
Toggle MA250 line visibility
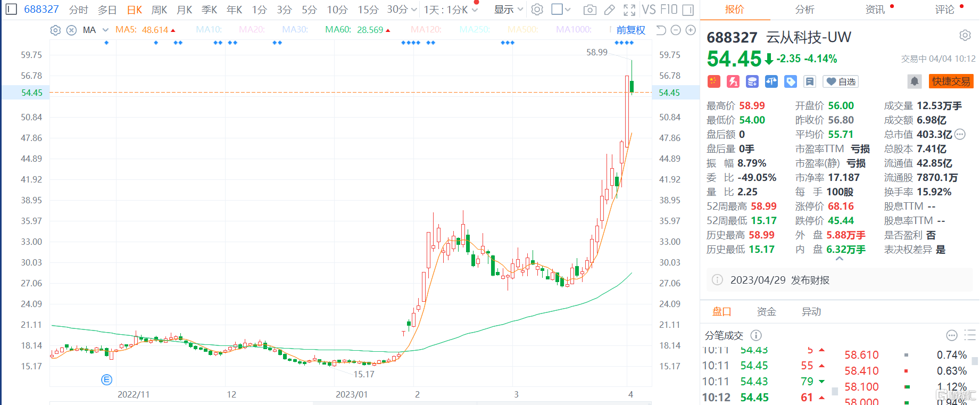point(475,30)
